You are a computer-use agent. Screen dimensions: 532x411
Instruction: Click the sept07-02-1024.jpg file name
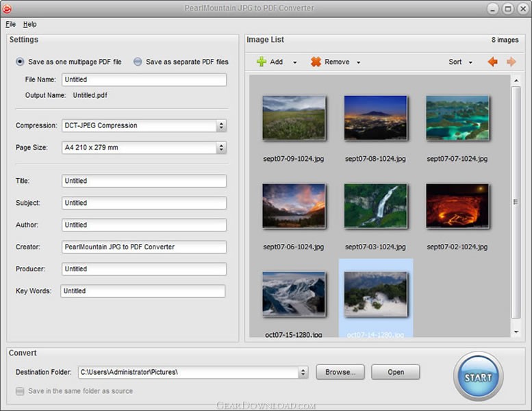(457, 247)
